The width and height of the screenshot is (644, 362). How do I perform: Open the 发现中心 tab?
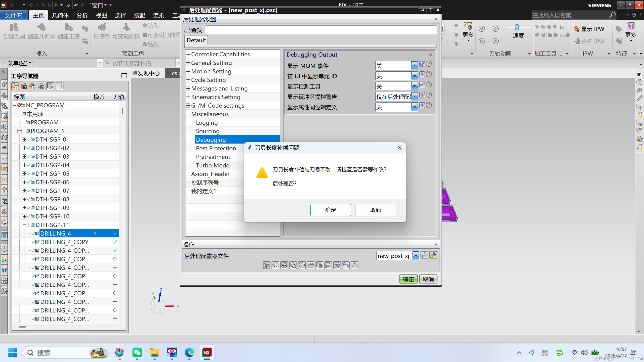click(x=148, y=73)
